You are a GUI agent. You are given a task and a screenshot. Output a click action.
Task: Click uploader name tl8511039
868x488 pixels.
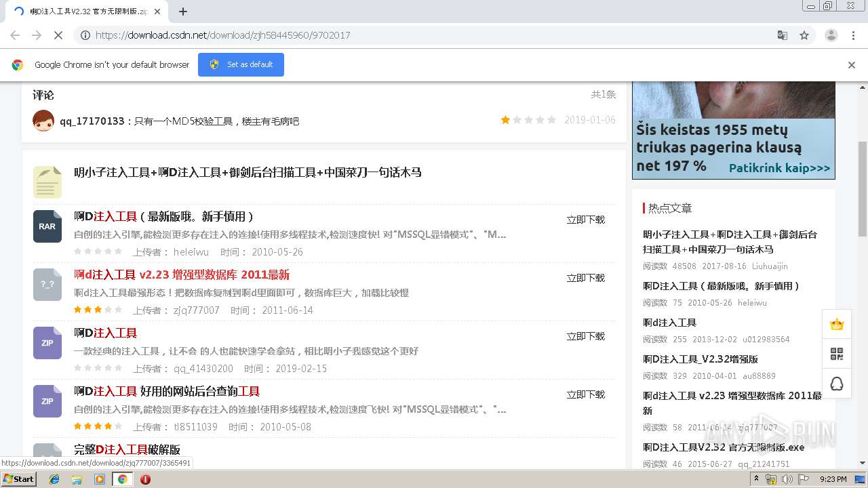coord(195,427)
